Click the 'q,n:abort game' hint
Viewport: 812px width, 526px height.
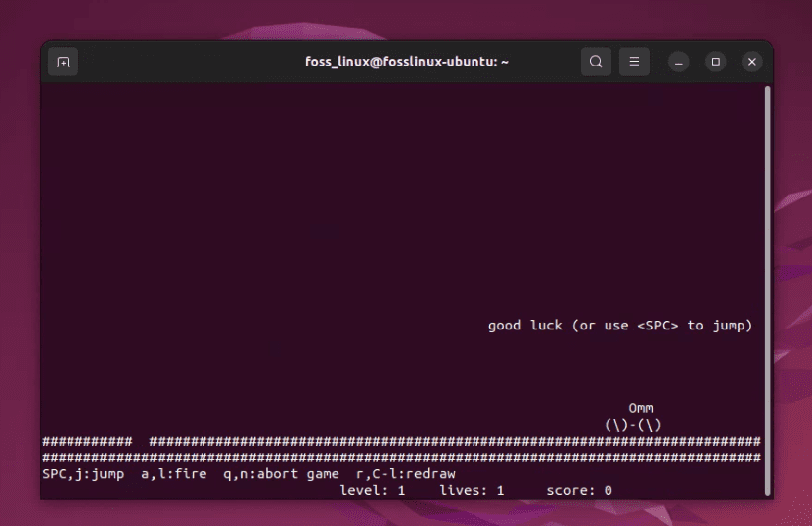(281, 474)
